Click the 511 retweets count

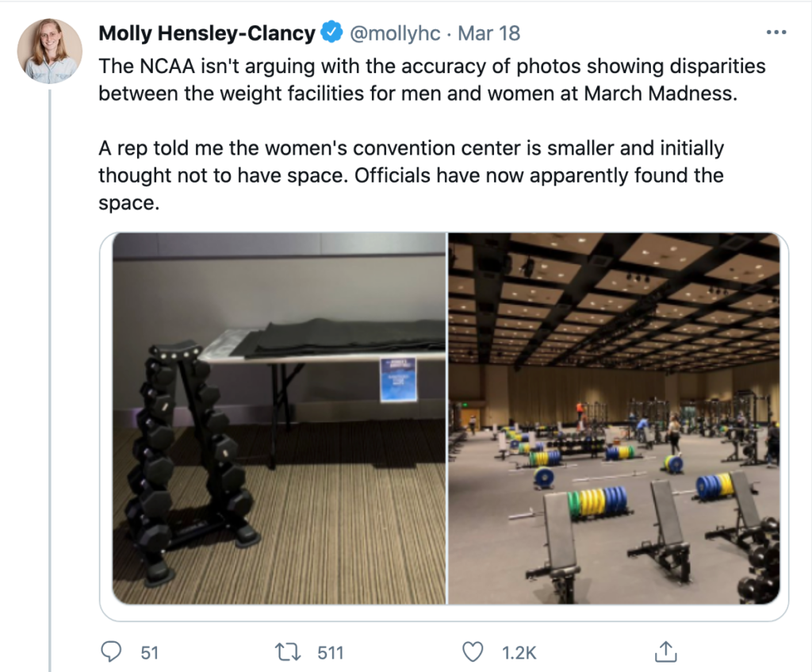pyautogui.click(x=330, y=653)
